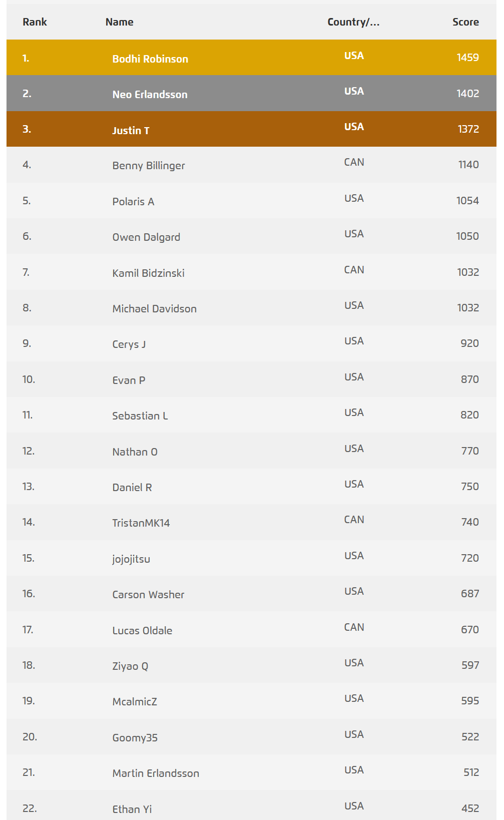Open Justin T's third place row

tap(251, 129)
